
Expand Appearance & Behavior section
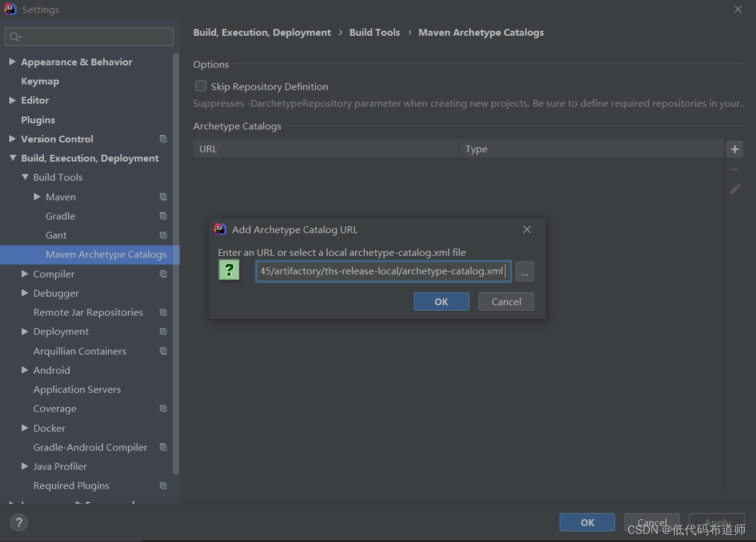pos(12,62)
